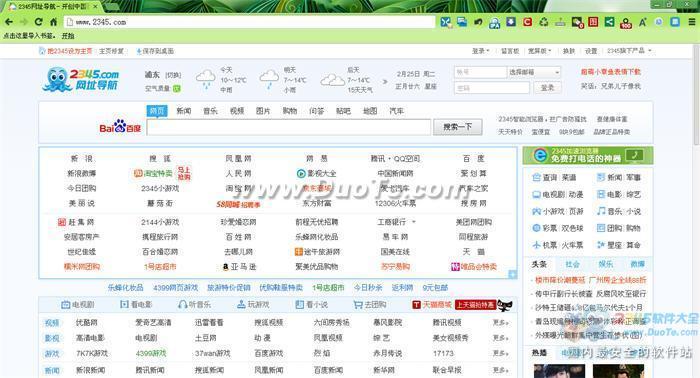The height and width of the screenshot is (378, 700).
Task: Open the blue download-arrow extension icon
Action: coord(511,22)
